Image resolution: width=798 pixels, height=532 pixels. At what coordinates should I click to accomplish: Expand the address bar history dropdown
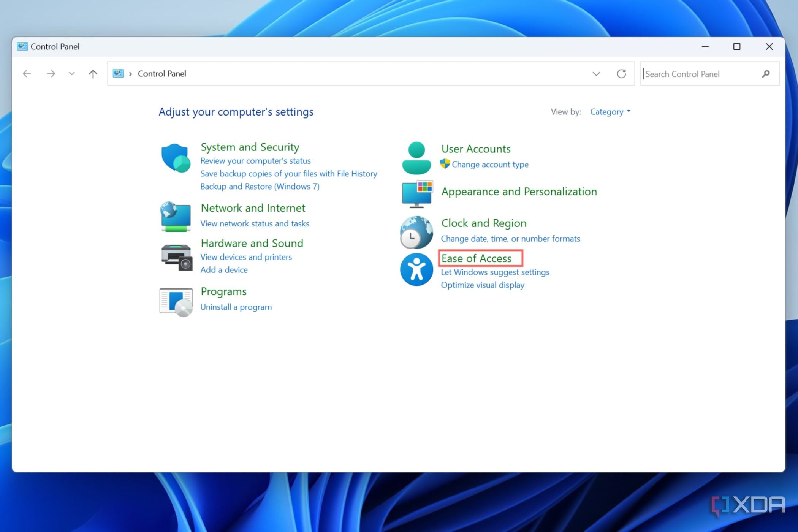click(x=595, y=73)
